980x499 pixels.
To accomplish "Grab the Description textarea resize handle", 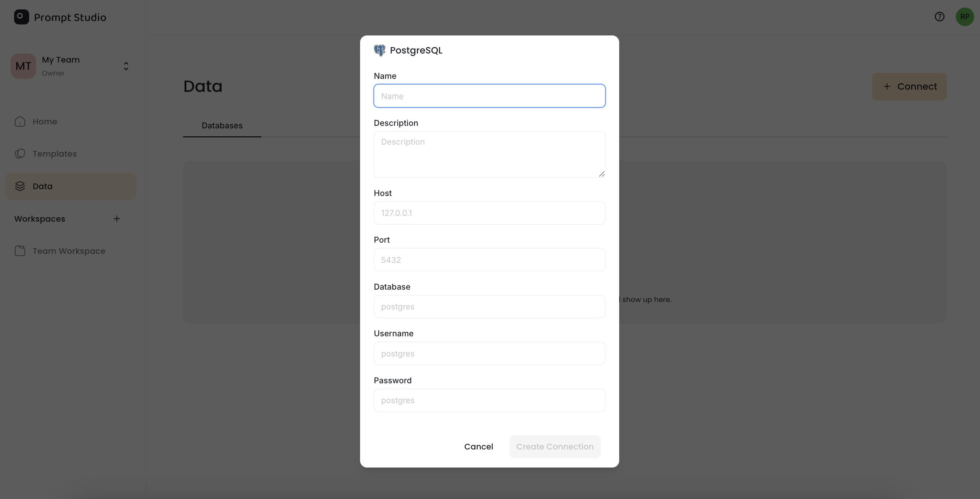I will 601,174.
